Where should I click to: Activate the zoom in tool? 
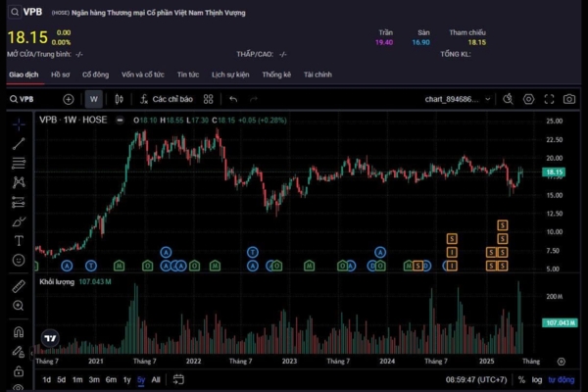click(x=19, y=306)
